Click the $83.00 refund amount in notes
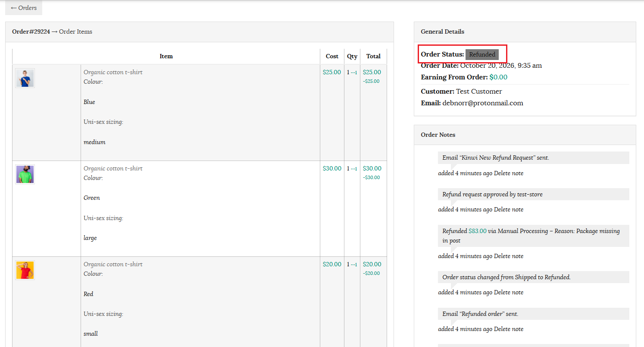This screenshot has height=347, width=644. click(478, 231)
